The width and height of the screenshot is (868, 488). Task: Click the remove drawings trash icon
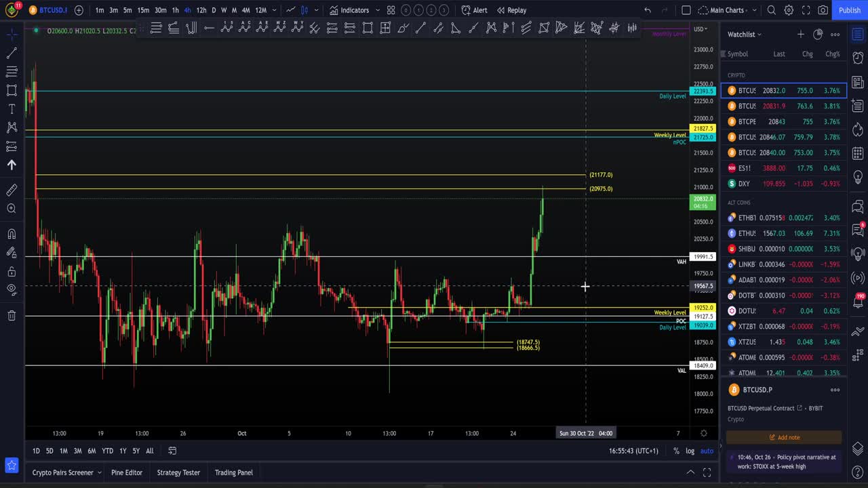[x=12, y=316]
